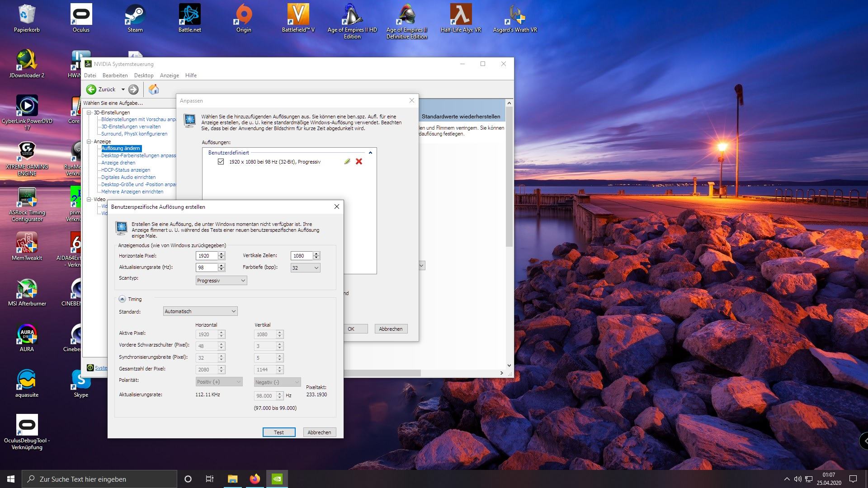Click the Abbrechen button
868x488 pixels.
point(318,432)
